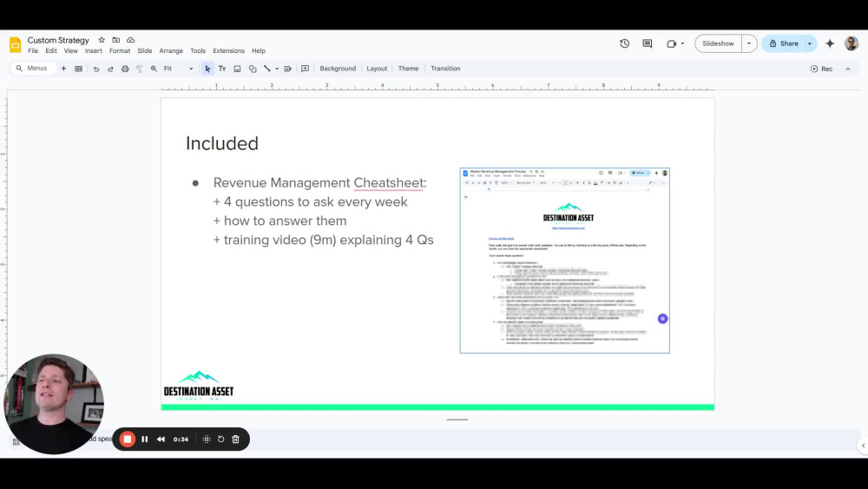The image size is (868, 489).
Task: Click the recorder grid handle icon
Action: point(207,439)
